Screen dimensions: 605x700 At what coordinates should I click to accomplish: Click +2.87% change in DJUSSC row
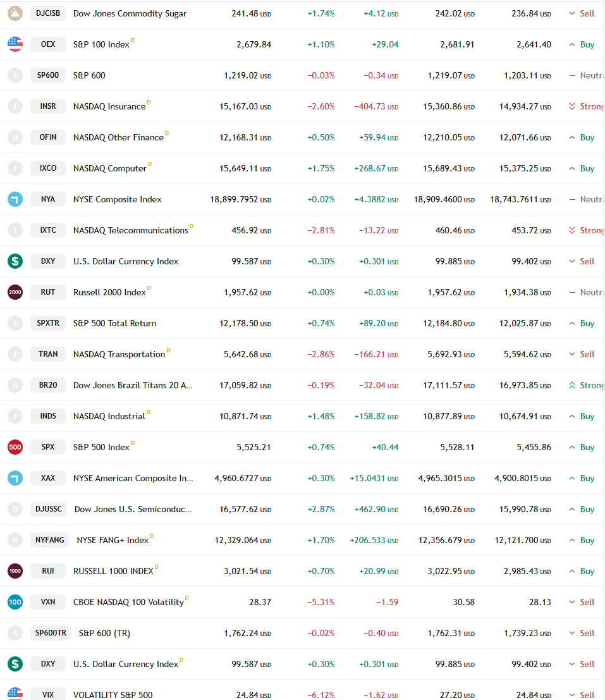tap(321, 510)
